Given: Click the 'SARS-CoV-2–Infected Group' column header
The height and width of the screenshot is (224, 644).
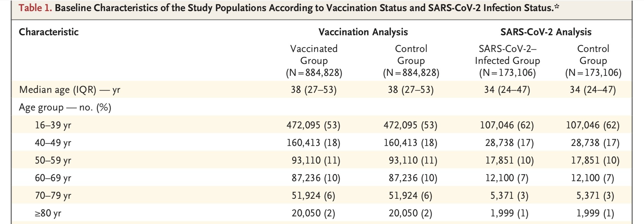Looking at the screenshot, I should coord(507,61).
